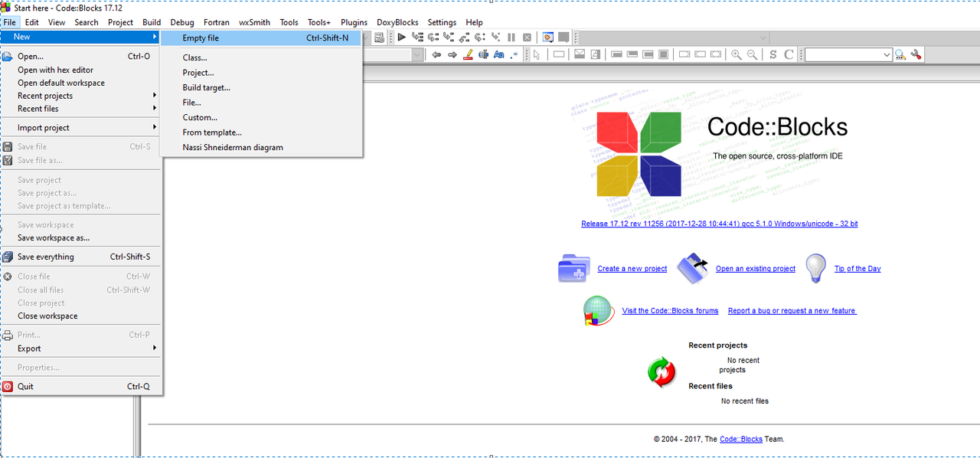Expand the Recent files submenu
Viewport: 980px width, 458px height.
tap(82, 109)
